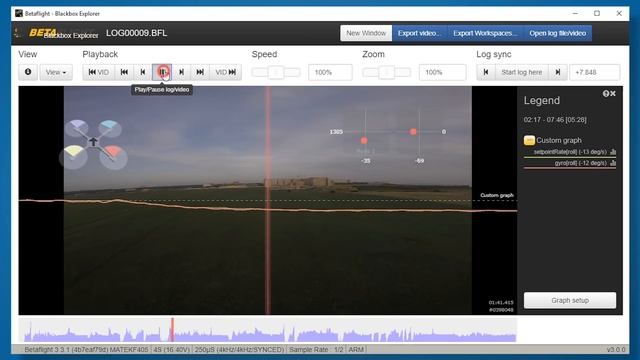Click log sync step-back arrow icon
The image size is (640, 360).
(486, 72)
